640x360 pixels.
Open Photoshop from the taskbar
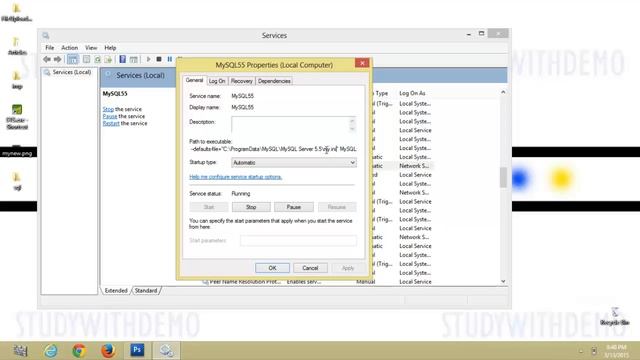tap(137, 350)
